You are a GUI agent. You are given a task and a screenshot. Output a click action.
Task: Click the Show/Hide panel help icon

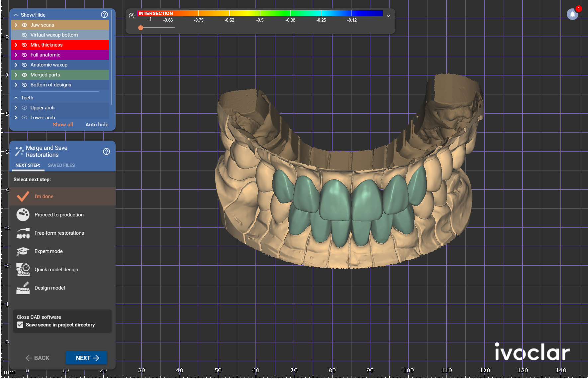coord(104,15)
